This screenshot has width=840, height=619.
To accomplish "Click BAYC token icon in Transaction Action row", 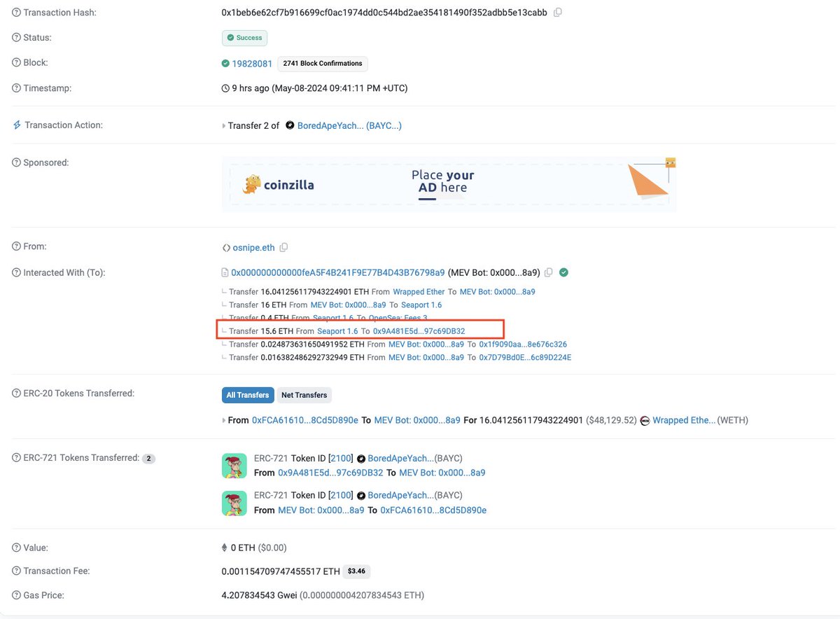I will coord(290,126).
